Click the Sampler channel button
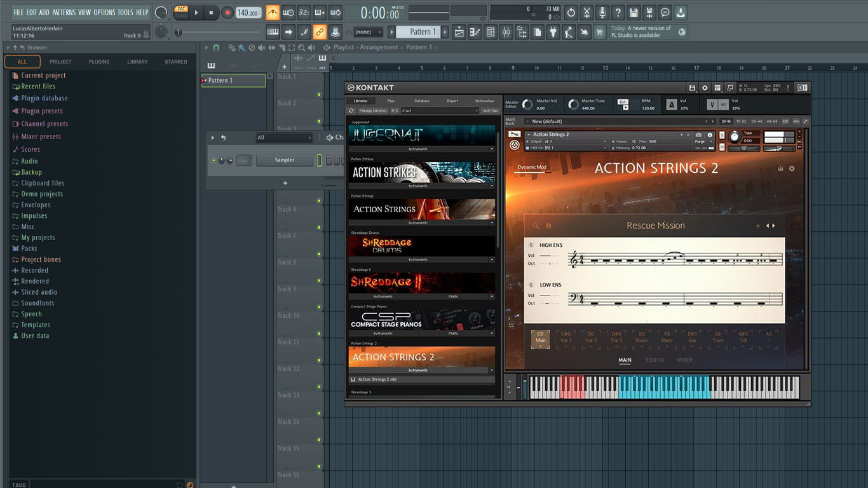The height and width of the screenshot is (488, 868). point(285,160)
